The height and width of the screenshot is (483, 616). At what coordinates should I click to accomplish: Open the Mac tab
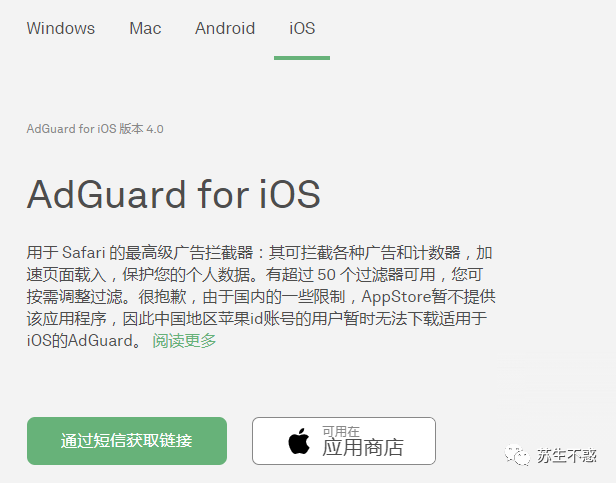[145, 28]
